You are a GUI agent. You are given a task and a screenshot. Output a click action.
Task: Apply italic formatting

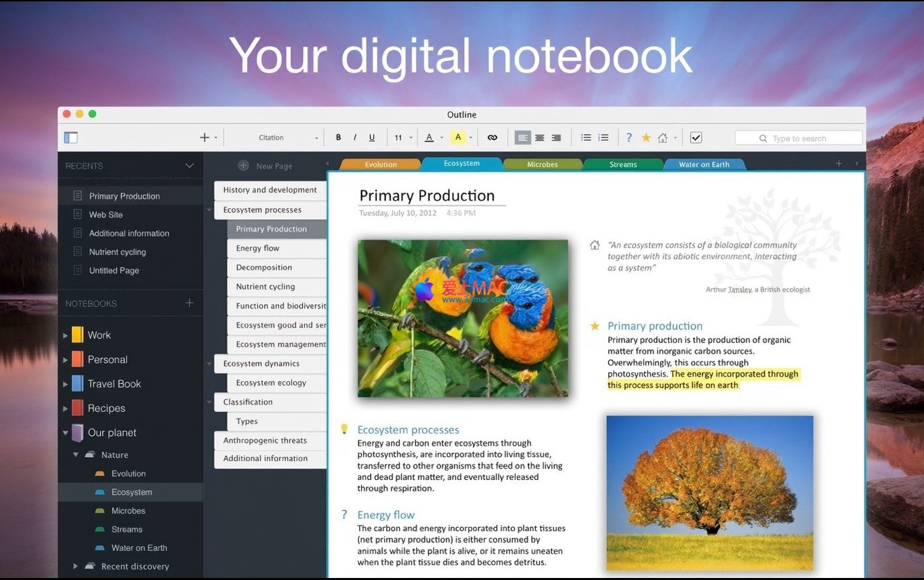pyautogui.click(x=355, y=138)
